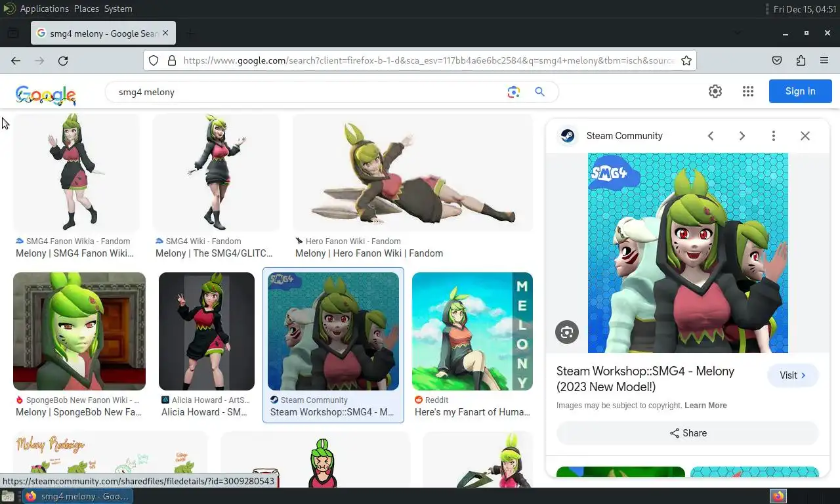Click 'smg4 melony - Goo...' taskbar window button
The width and height of the screenshot is (840, 504).
pyautogui.click(x=79, y=496)
